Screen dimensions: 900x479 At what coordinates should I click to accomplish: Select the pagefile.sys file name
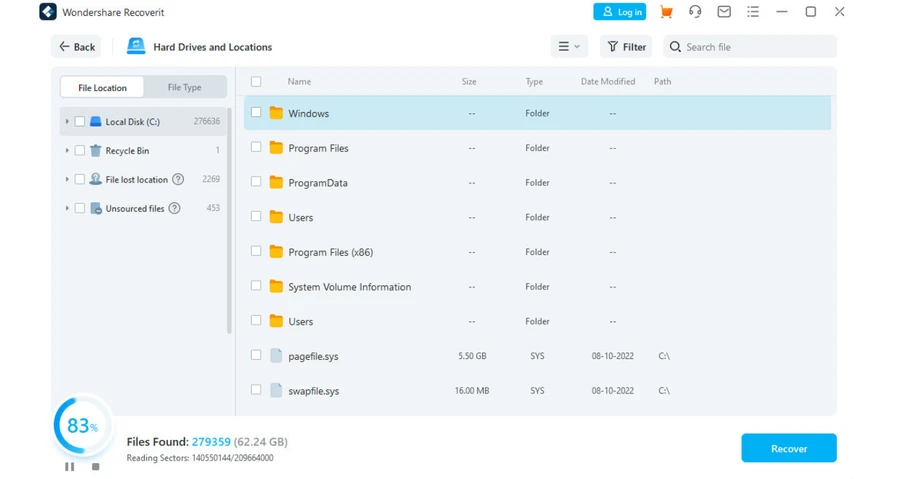coord(313,356)
